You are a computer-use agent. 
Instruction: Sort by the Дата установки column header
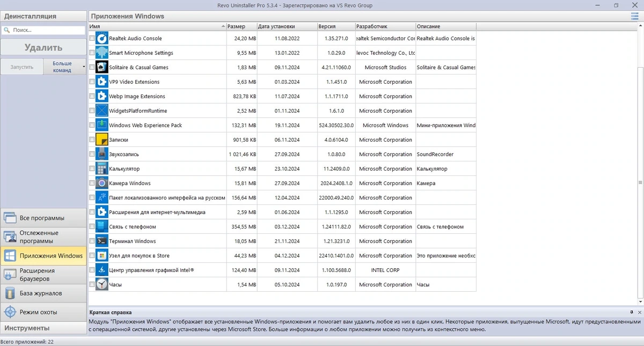[287, 26]
